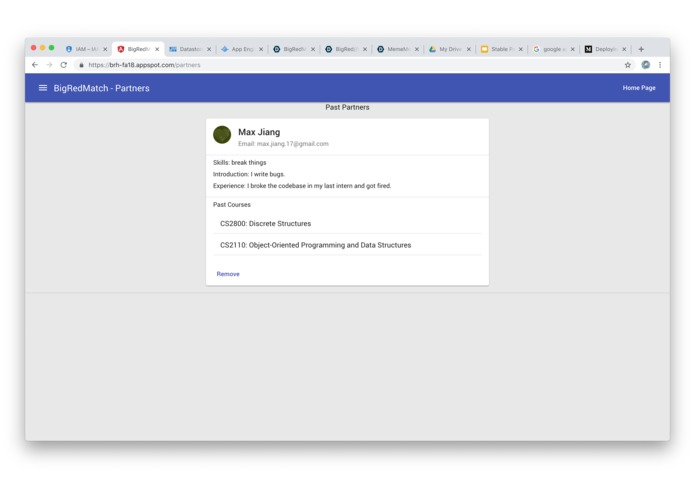Bookmark this page with the star icon

(628, 65)
